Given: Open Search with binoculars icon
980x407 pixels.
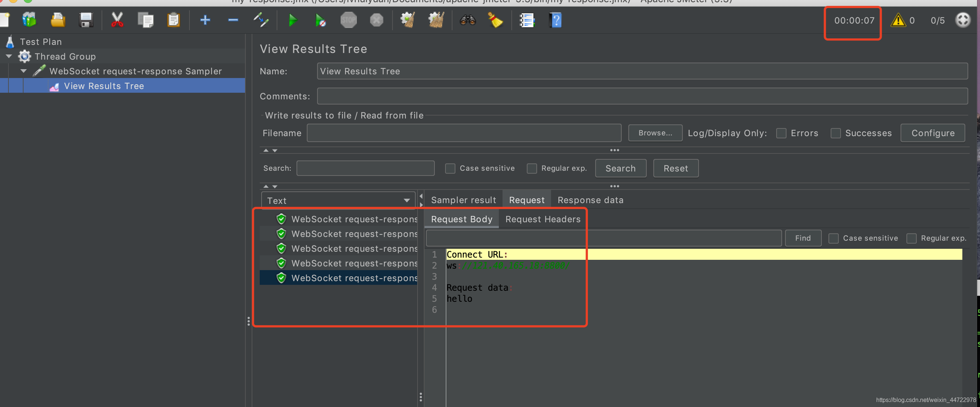Looking at the screenshot, I should [468, 20].
